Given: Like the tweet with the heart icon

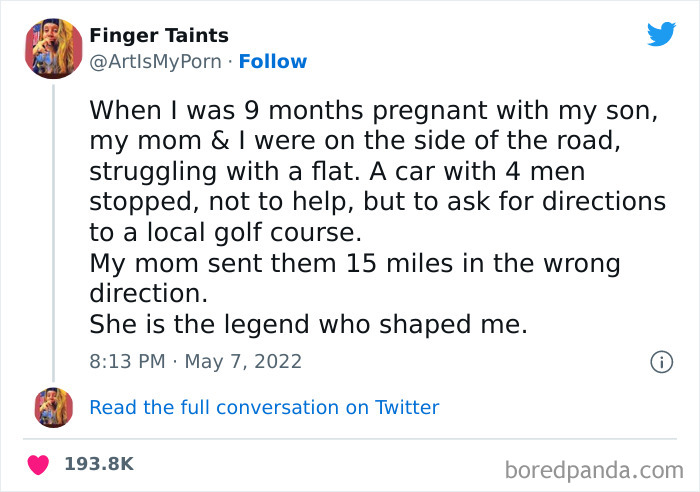Looking at the screenshot, I should (x=40, y=465).
